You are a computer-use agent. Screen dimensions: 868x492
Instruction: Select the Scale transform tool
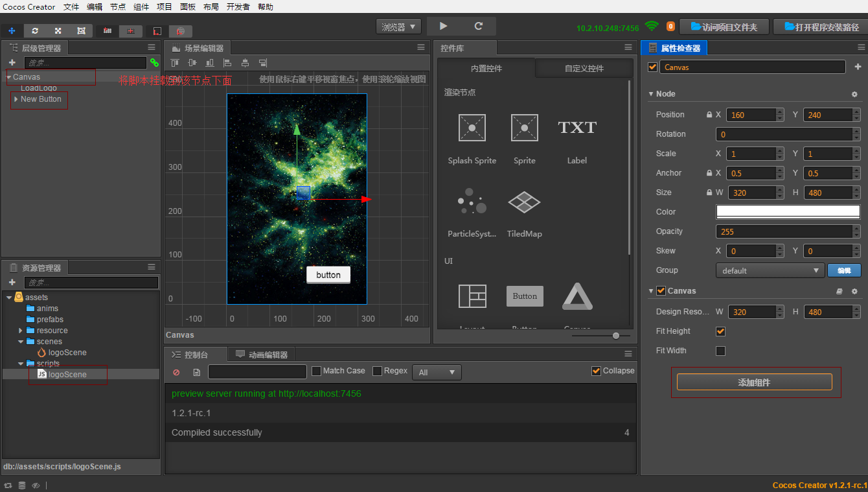click(x=58, y=30)
